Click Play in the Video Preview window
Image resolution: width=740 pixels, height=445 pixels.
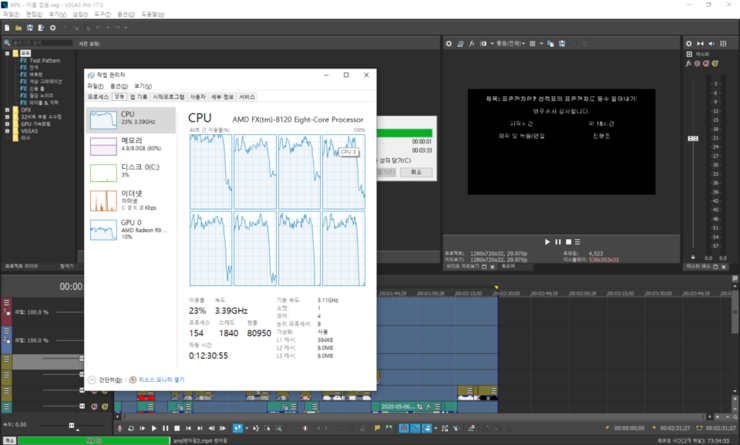click(547, 242)
